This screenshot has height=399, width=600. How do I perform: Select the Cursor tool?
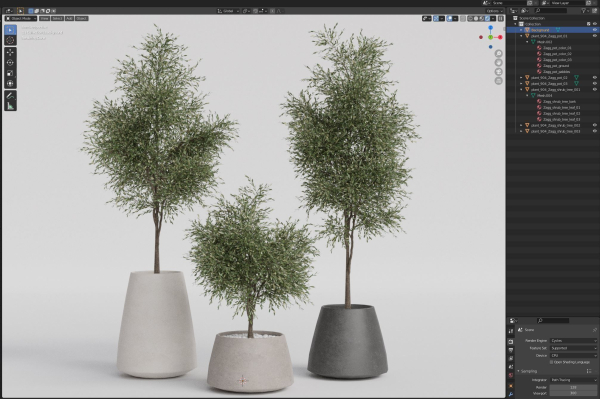click(10, 40)
